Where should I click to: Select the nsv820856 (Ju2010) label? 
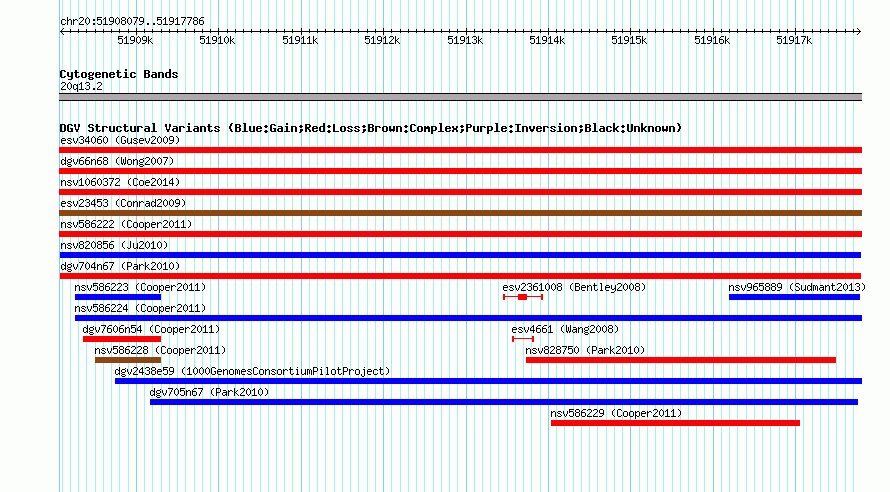pyautogui.click(x=114, y=245)
